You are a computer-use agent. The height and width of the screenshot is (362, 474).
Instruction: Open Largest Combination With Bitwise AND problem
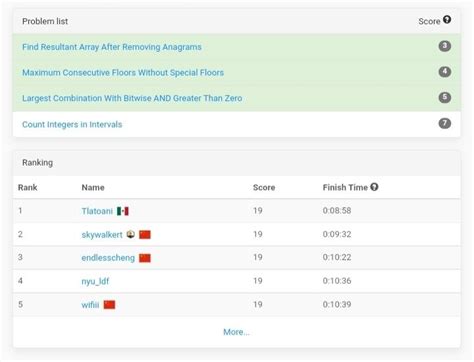(x=132, y=98)
